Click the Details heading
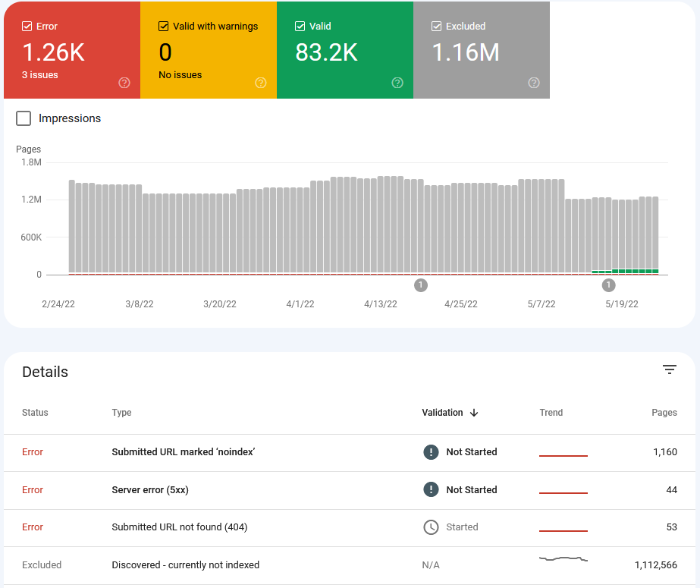The image size is (700, 588). coord(45,372)
